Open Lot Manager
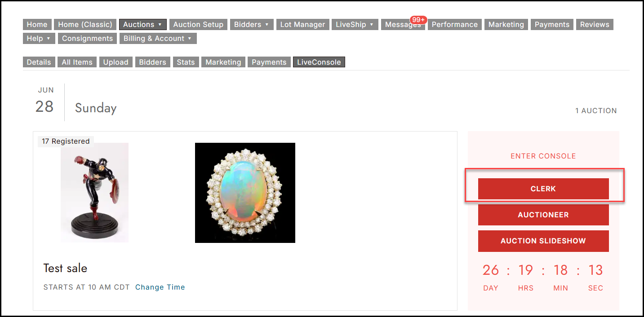Screen dimensions: 644x317 click(x=302, y=25)
